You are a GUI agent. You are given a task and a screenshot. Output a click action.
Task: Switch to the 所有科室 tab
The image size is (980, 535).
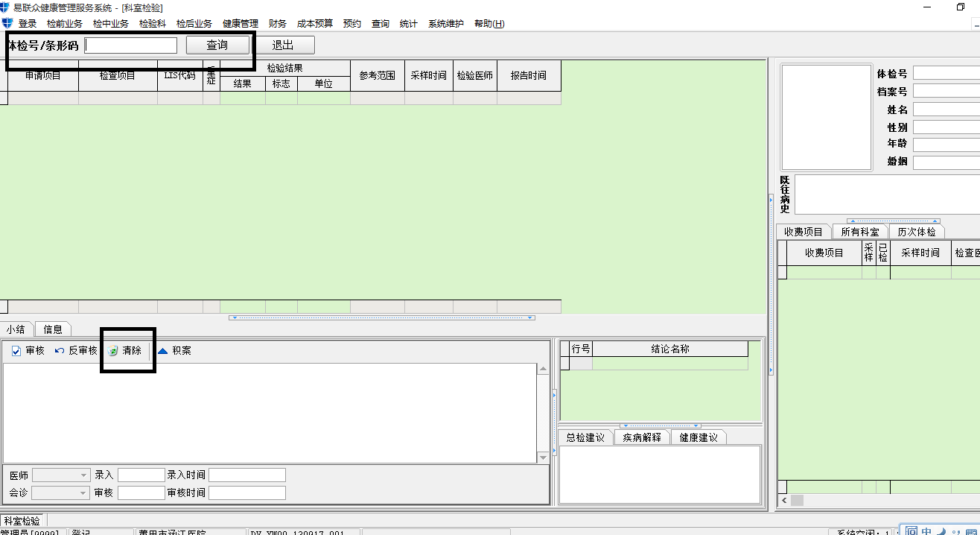coord(860,232)
